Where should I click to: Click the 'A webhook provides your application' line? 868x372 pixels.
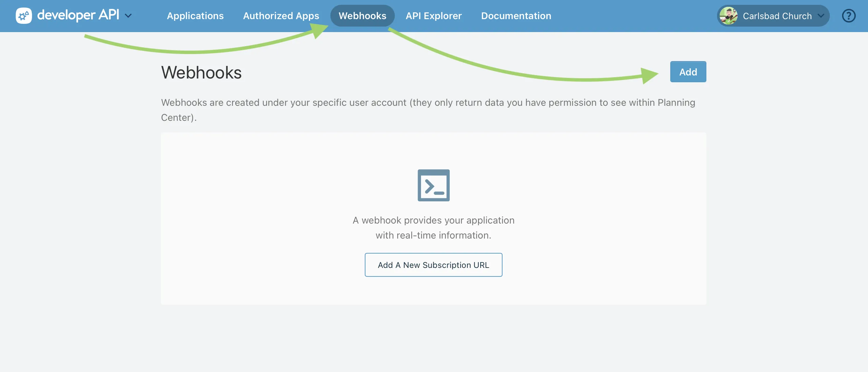click(433, 220)
